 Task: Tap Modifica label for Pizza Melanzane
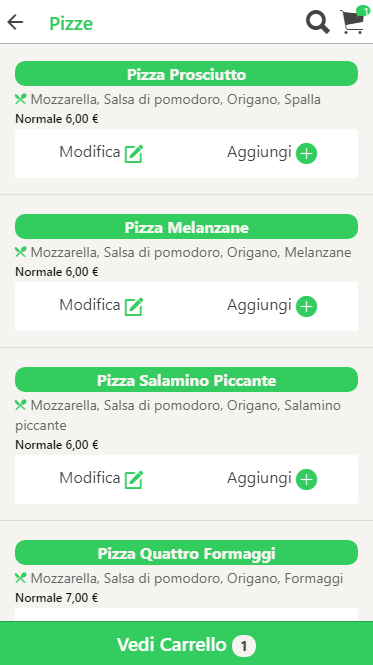coord(90,305)
